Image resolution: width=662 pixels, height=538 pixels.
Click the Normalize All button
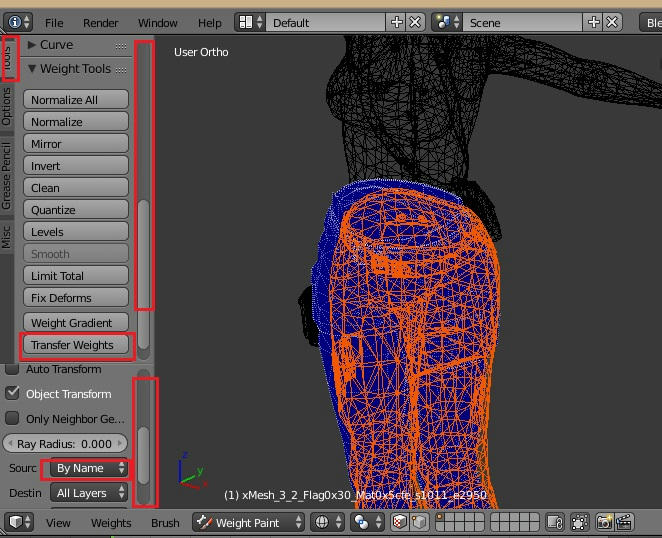76,100
